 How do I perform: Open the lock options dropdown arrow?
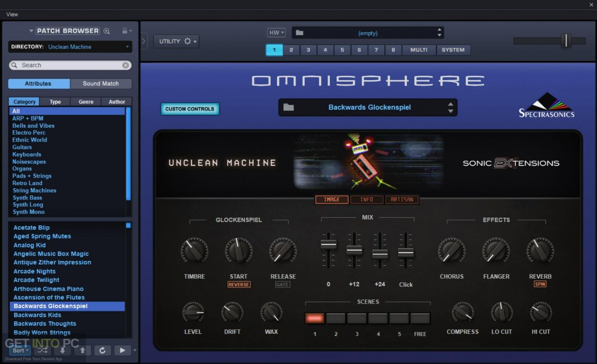[x=131, y=31]
